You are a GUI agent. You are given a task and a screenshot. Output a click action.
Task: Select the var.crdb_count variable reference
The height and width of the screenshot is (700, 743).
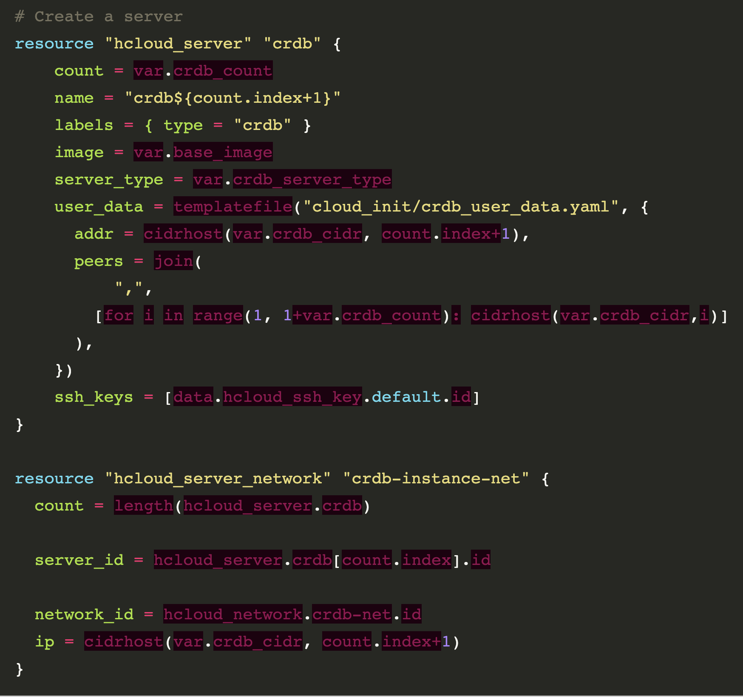pyautogui.click(x=203, y=71)
